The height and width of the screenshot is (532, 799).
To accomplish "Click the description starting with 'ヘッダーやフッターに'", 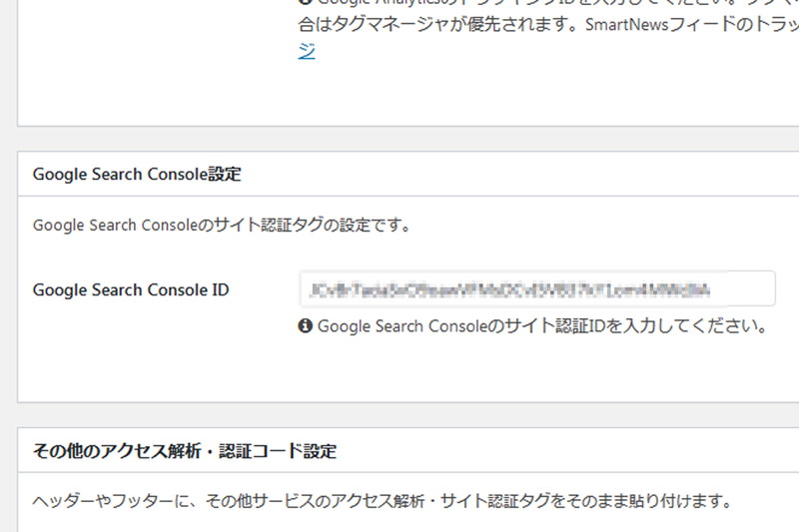I will click(383, 501).
